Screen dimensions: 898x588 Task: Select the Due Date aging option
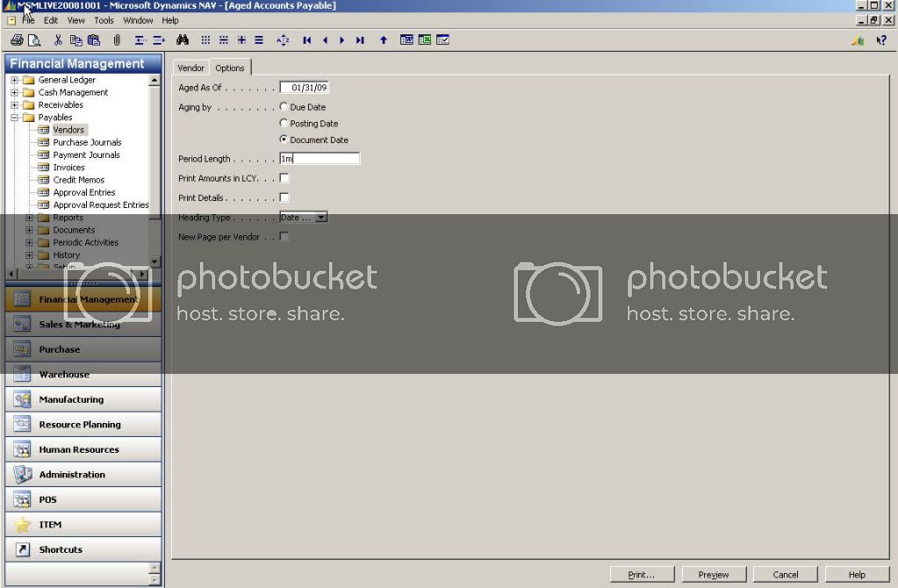click(284, 107)
